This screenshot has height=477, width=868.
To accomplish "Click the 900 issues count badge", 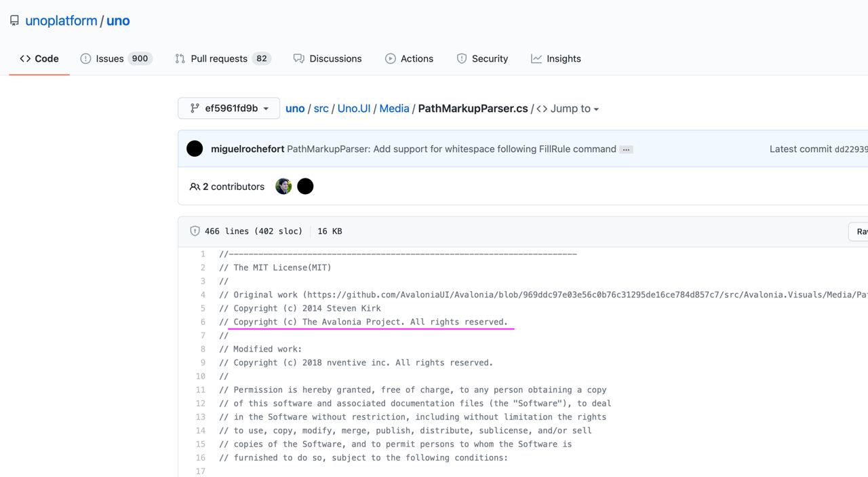I will coord(140,58).
